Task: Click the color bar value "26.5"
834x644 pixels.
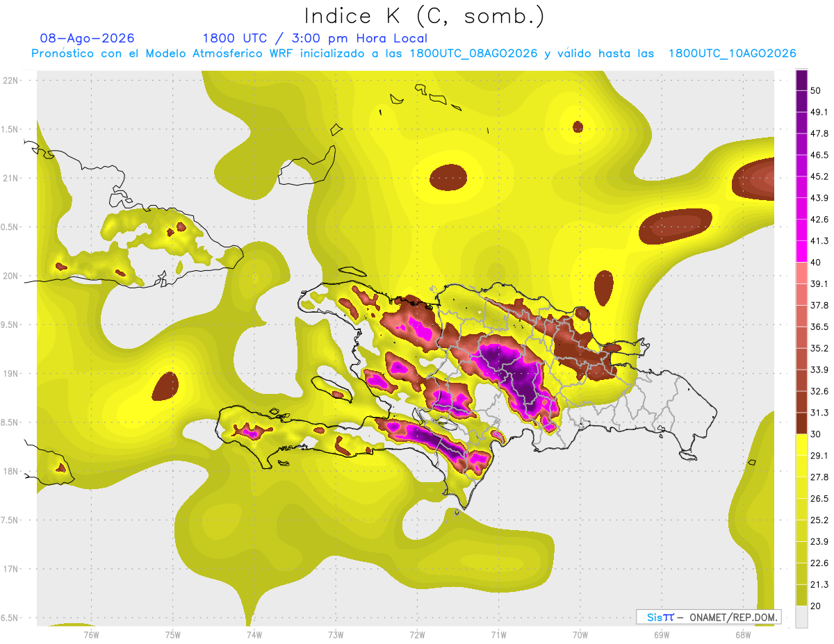Action: [819, 499]
